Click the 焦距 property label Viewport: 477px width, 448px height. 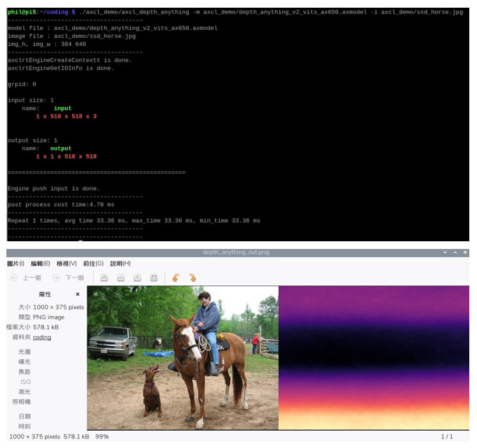[25, 372]
